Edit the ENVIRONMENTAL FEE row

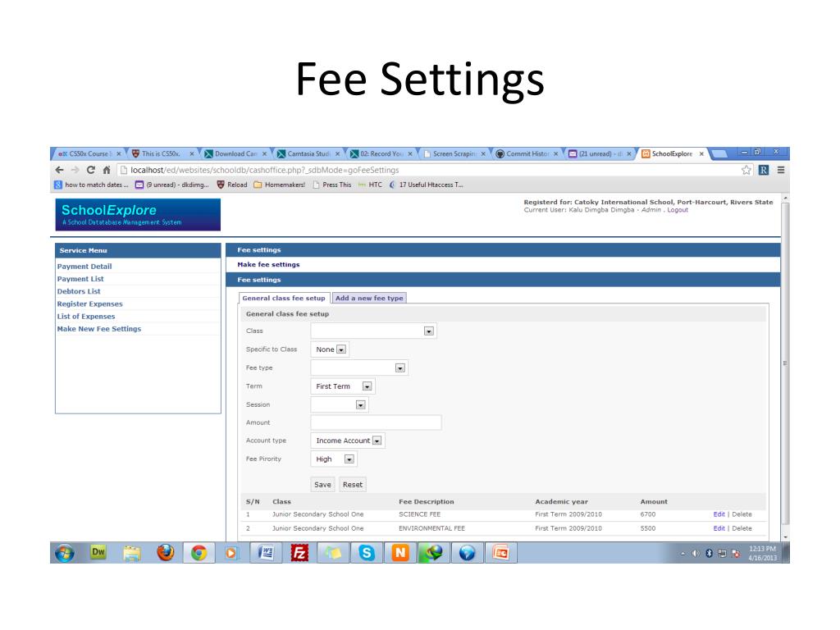click(719, 528)
